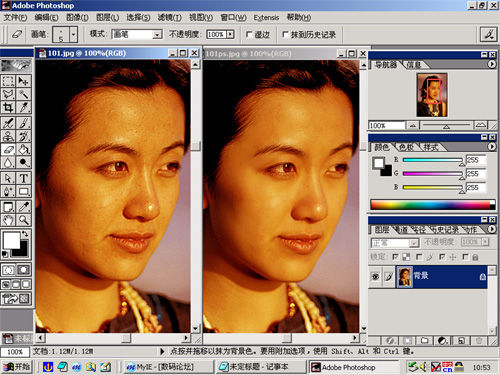Enable the 抹到历史记录 checkbox
The image size is (500, 375).
[x=285, y=34]
